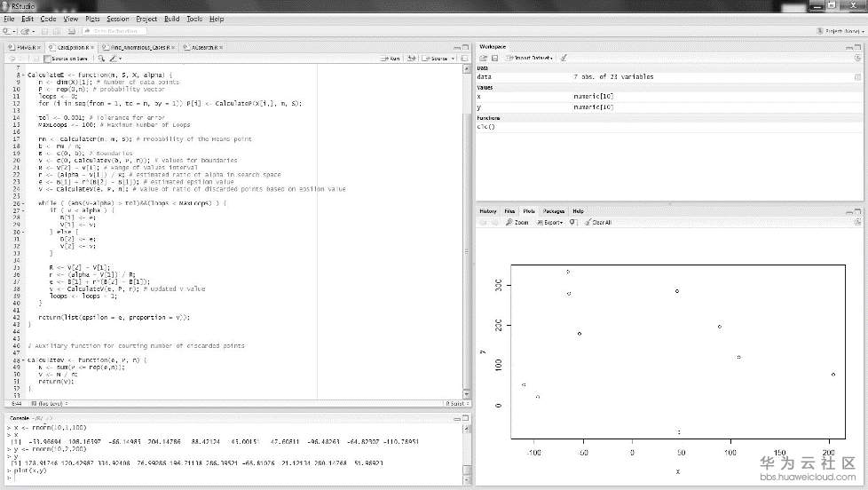Open the recent files dropdown arrow

pos(33,32)
